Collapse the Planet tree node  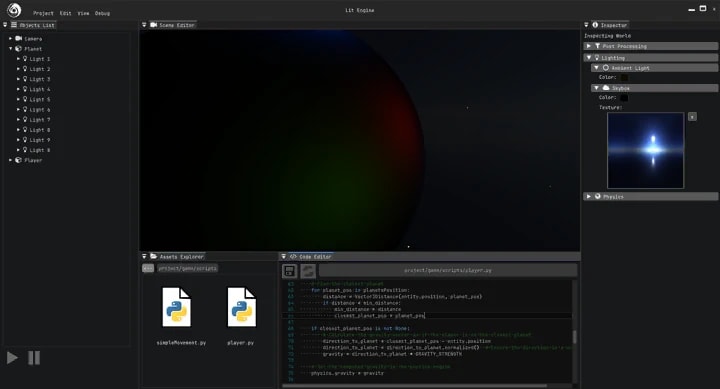coord(11,48)
